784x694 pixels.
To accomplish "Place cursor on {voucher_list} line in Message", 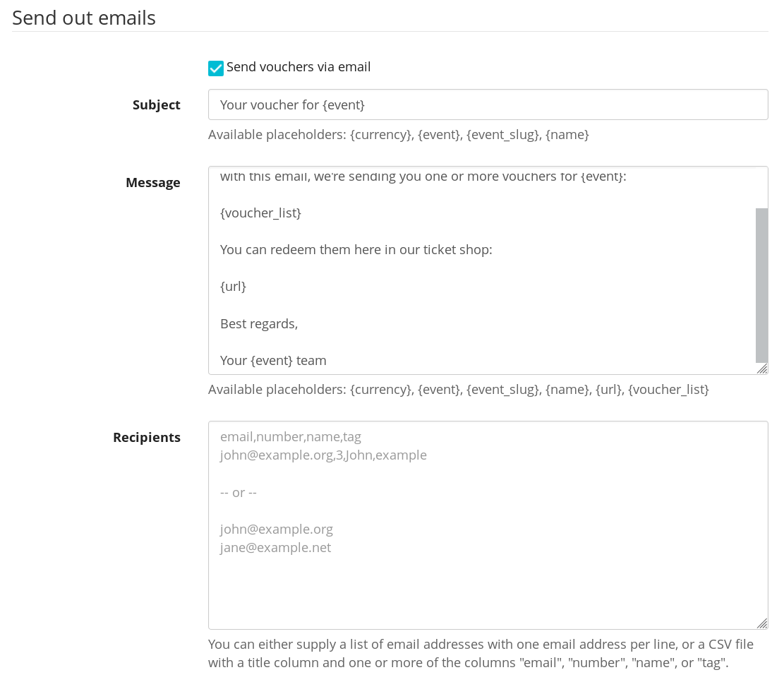I will tap(260, 213).
